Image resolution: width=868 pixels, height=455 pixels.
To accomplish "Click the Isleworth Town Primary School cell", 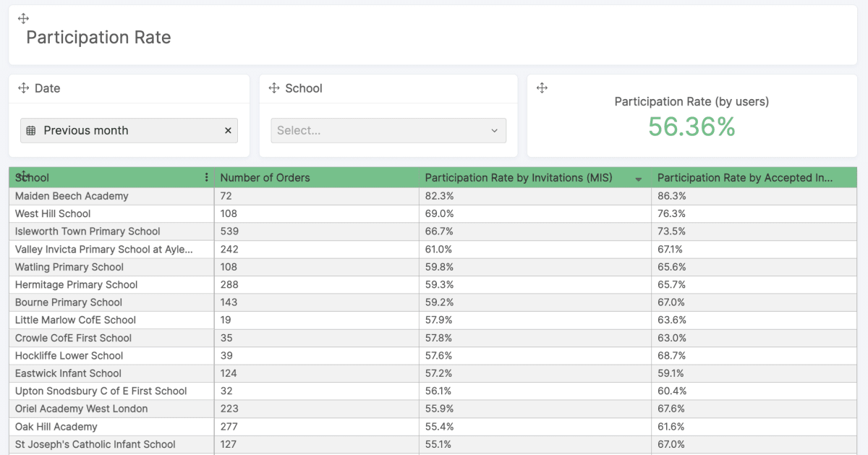I will pyautogui.click(x=88, y=231).
